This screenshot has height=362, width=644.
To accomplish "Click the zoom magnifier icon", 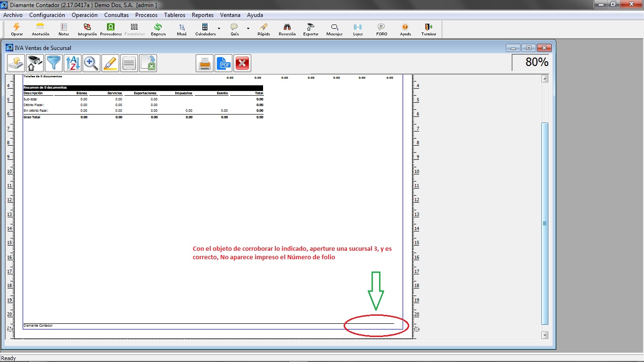I will (x=91, y=63).
